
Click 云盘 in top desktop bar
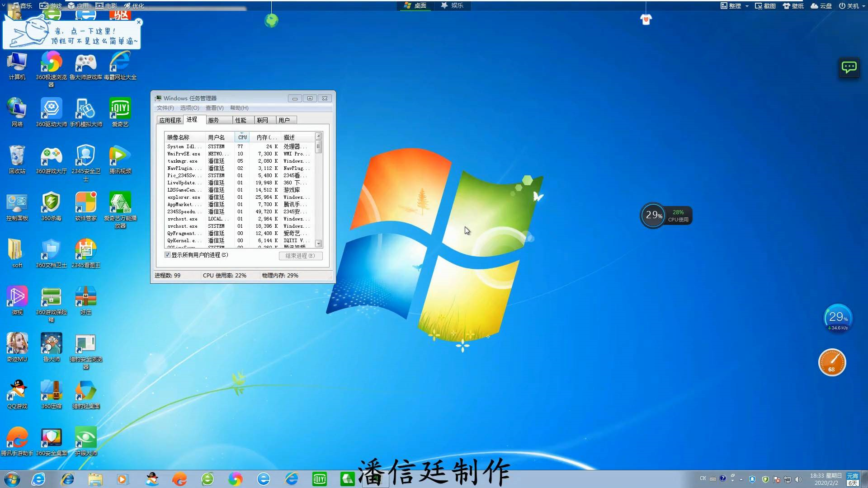point(821,6)
